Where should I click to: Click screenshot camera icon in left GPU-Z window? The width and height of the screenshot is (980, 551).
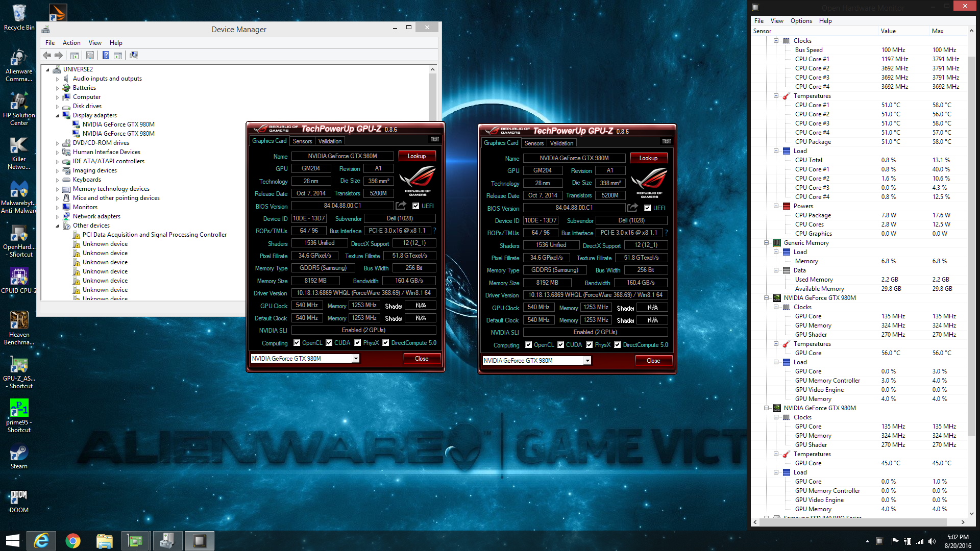click(435, 139)
